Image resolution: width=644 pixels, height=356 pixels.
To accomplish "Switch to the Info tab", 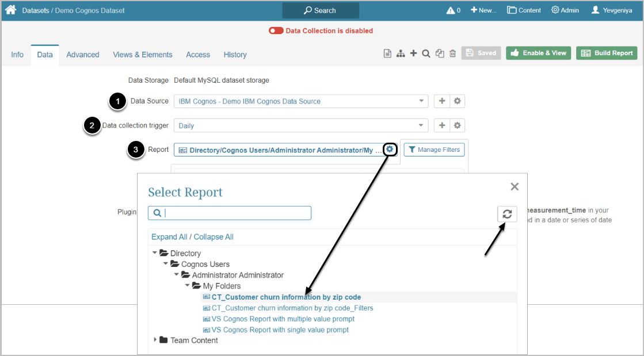I will point(17,55).
